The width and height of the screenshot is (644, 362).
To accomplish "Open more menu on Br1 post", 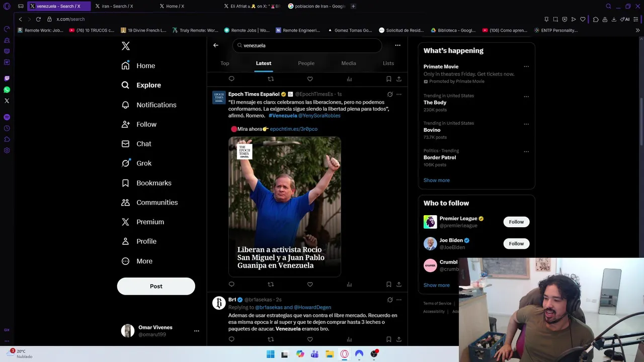I will [399, 300].
